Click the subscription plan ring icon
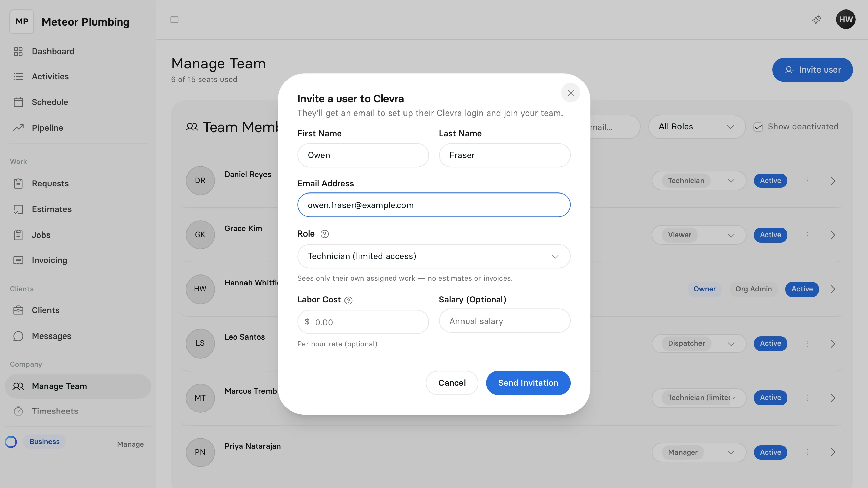Viewport: 868px width, 488px height. click(11, 442)
